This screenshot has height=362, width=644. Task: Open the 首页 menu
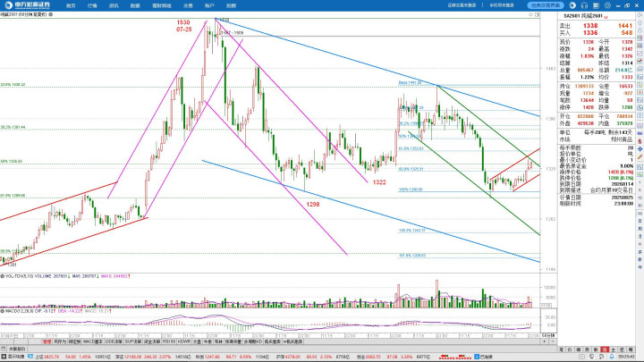pyautogui.click(x=71, y=5)
